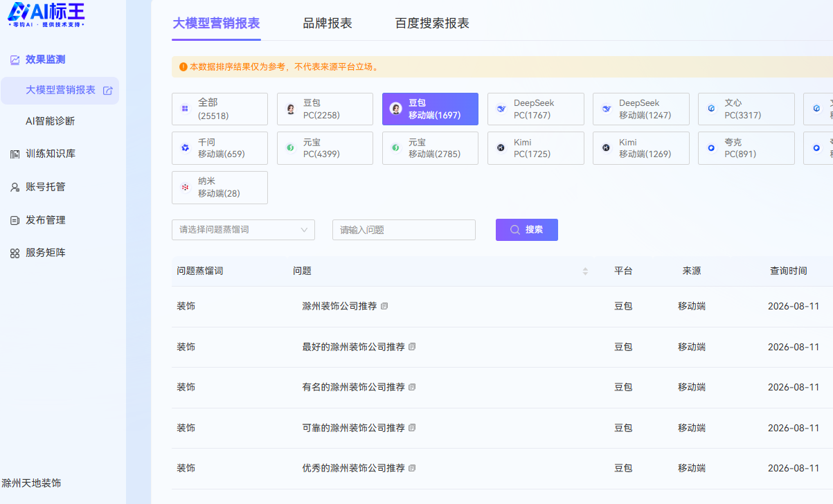Copy 有名的滁州装饰公司推荐 via its copy icon
This screenshot has height=504, width=833.
pos(412,387)
